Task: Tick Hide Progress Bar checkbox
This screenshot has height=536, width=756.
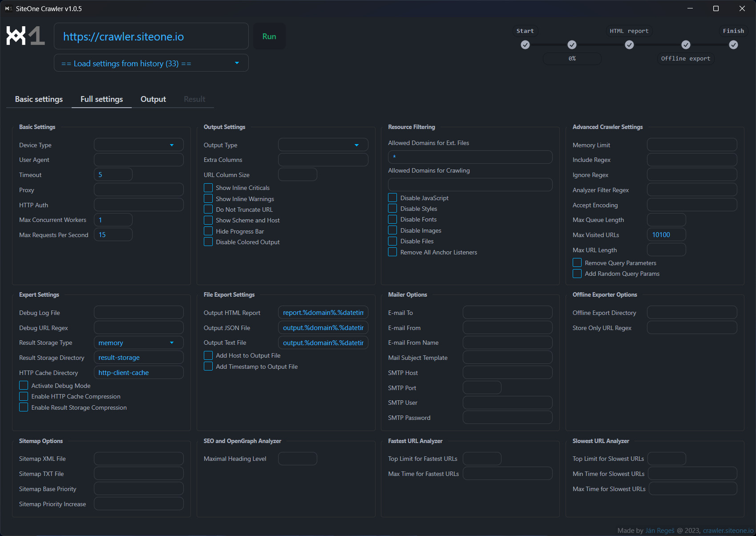Action: (x=208, y=231)
